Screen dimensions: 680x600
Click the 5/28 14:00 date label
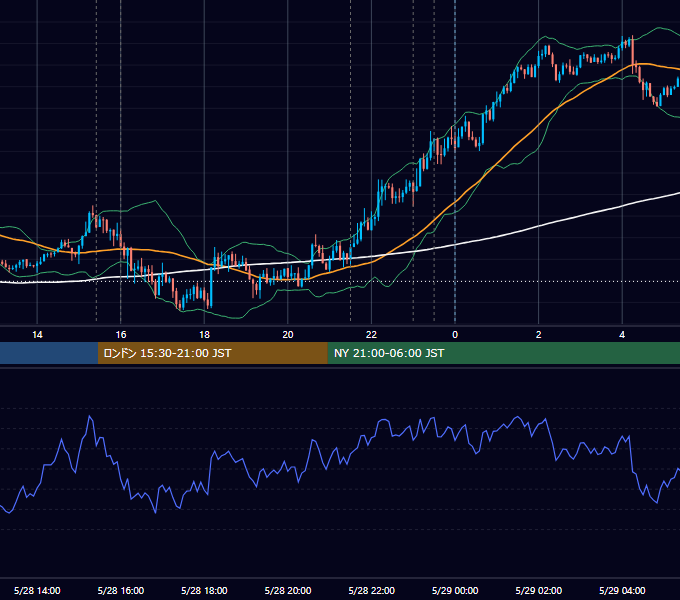tap(37, 590)
